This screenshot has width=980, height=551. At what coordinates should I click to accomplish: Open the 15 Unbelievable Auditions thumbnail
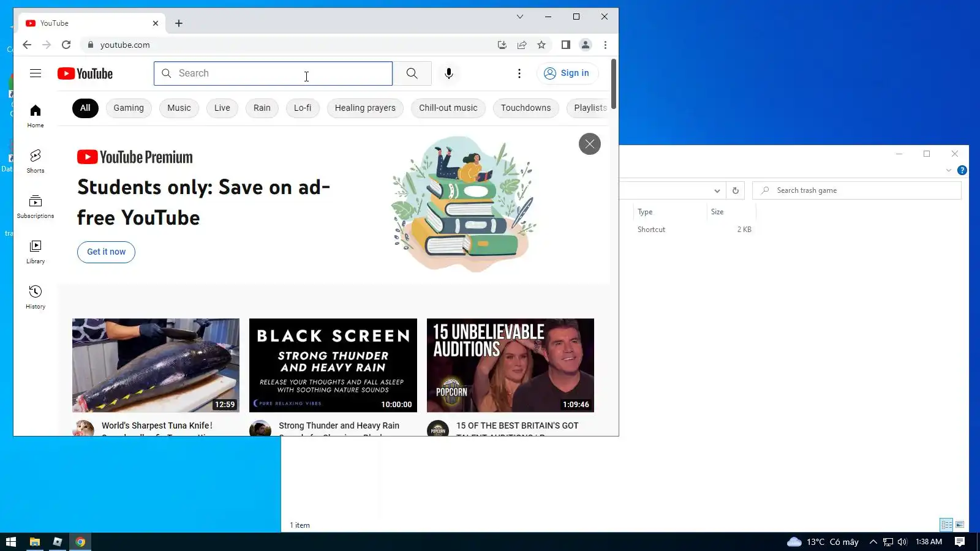pos(510,365)
